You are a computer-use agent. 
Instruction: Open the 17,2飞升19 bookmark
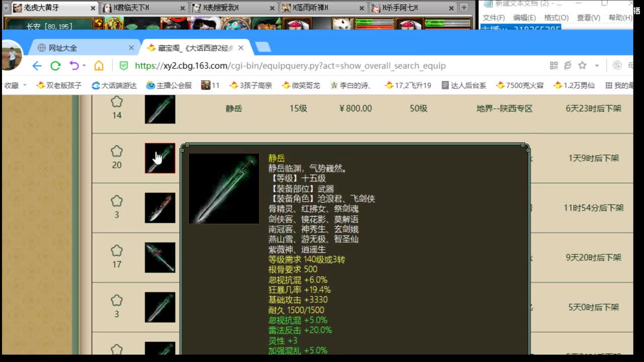(408, 85)
